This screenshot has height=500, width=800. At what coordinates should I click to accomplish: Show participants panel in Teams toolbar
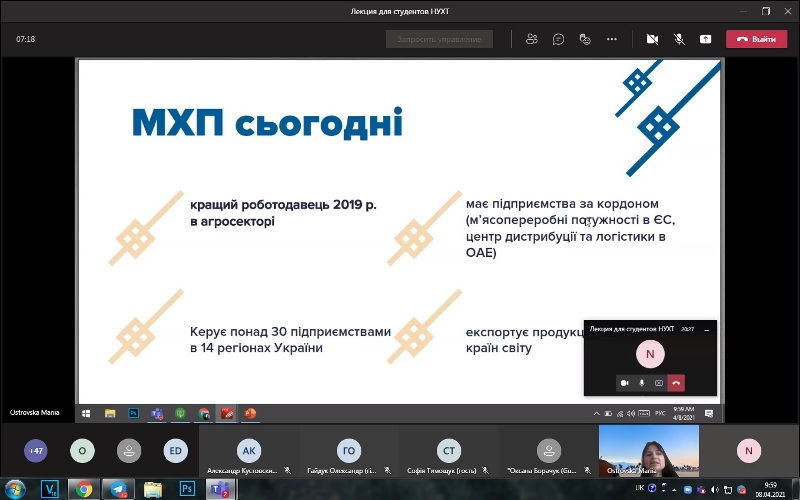coord(532,39)
